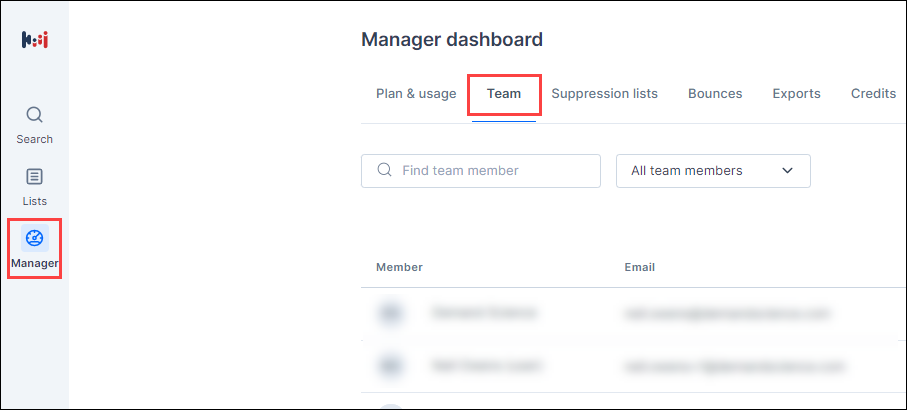Go to the Bounces tab

(715, 94)
